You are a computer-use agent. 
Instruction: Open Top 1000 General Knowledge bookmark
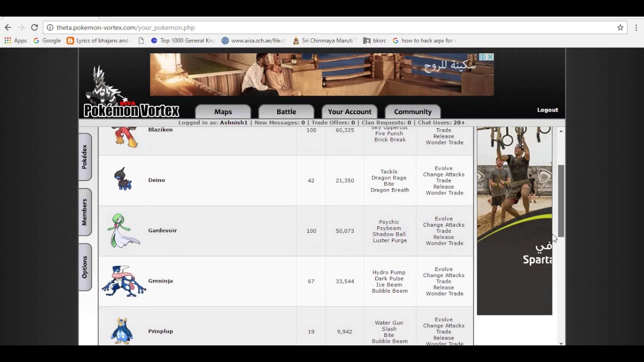(x=183, y=41)
